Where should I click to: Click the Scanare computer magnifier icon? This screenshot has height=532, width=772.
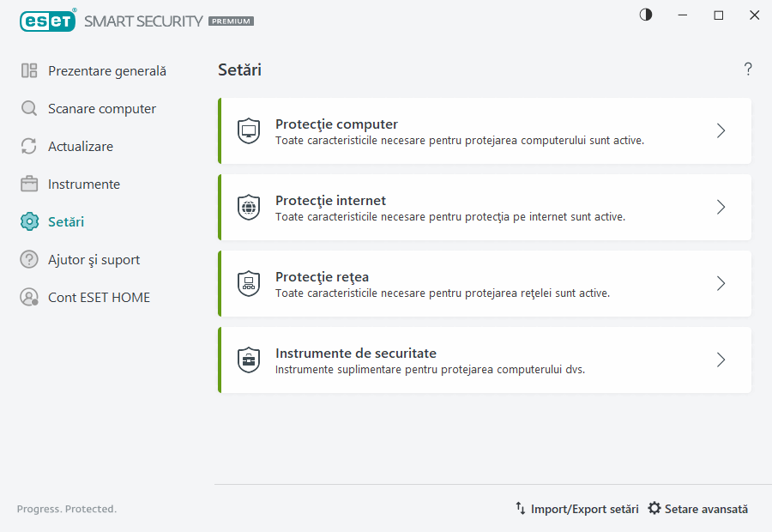(x=29, y=108)
